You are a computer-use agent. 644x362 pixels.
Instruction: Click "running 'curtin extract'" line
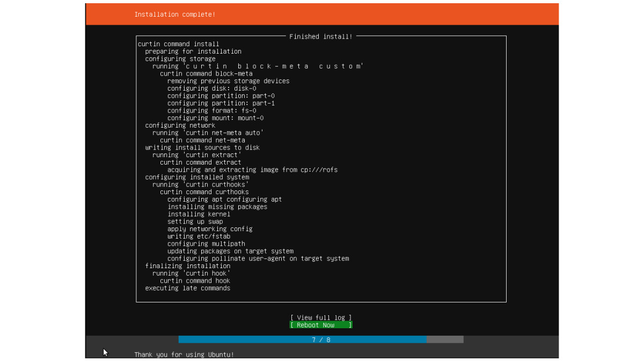tap(197, 155)
